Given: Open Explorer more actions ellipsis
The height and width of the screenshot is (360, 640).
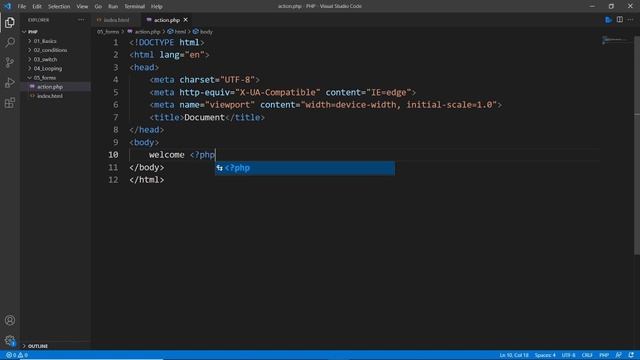Looking at the screenshot, I should coord(82,20).
